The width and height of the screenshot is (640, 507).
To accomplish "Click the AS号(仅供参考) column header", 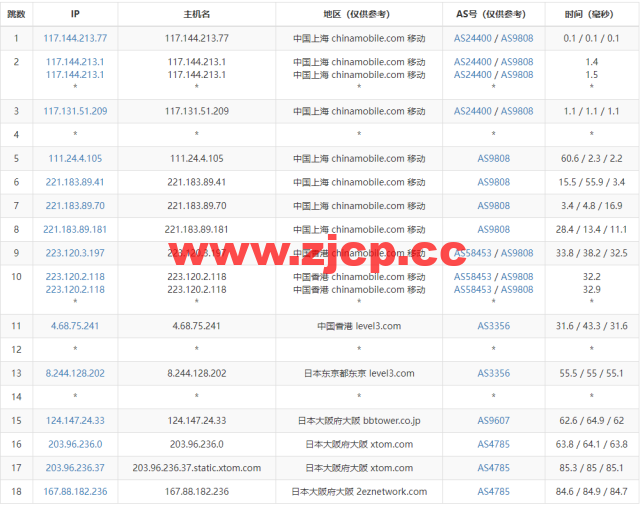I will 494,14.
